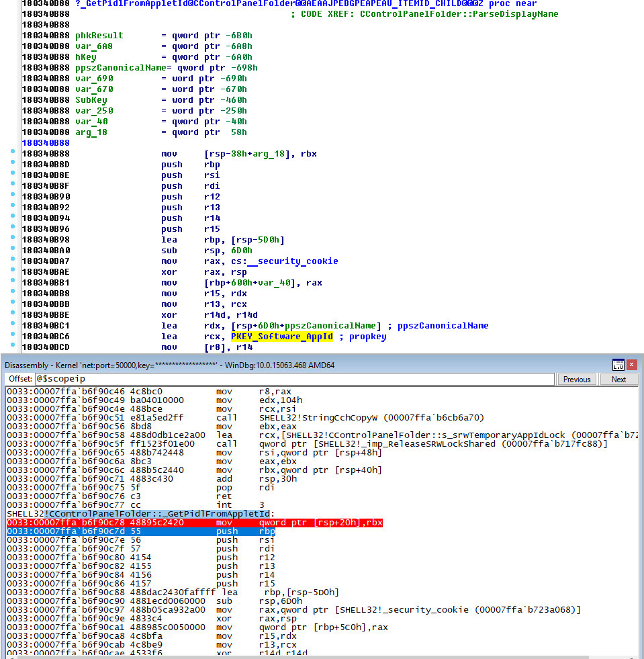Click the Previous button
The height and width of the screenshot is (659, 644).
tap(577, 380)
